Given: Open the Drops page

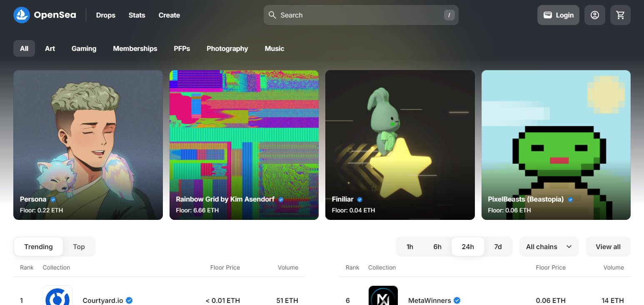Looking at the screenshot, I should (x=106, y=15).
